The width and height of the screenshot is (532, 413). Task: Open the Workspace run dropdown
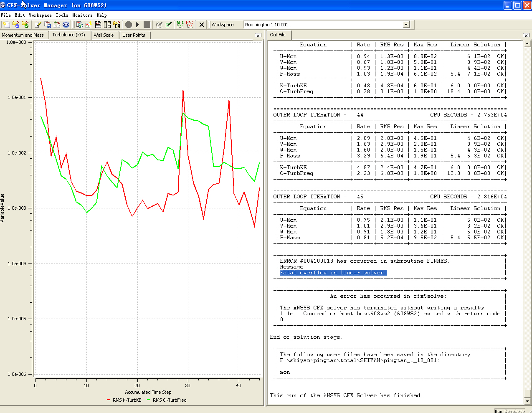(406, 25)
